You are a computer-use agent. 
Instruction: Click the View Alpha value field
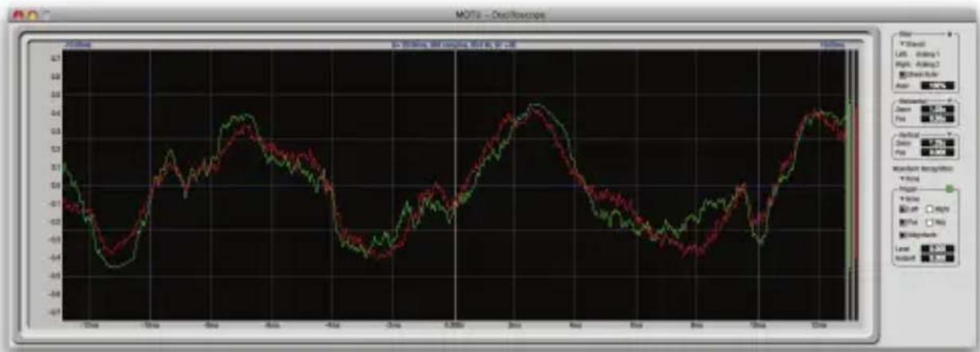pyautogui.click(x=936, y=85)
